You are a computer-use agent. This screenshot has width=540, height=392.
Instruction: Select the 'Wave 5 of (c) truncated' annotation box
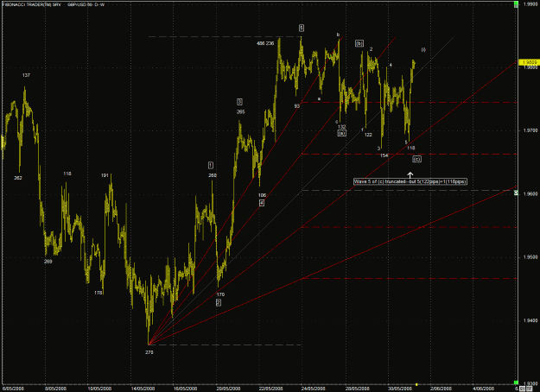(410, 181)
